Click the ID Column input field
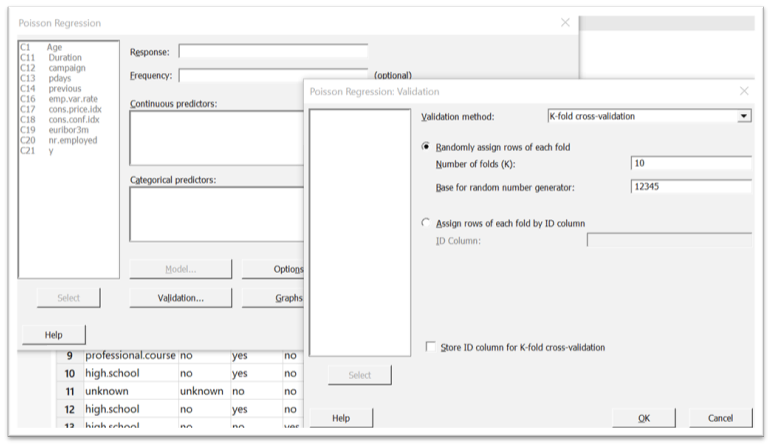The height and width of the screenshot is (446, 771). tap(669, 240)
